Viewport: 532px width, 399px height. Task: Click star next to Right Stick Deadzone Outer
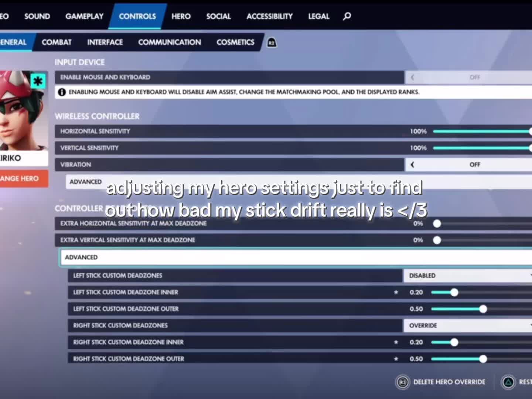click(x=396, y=359)
